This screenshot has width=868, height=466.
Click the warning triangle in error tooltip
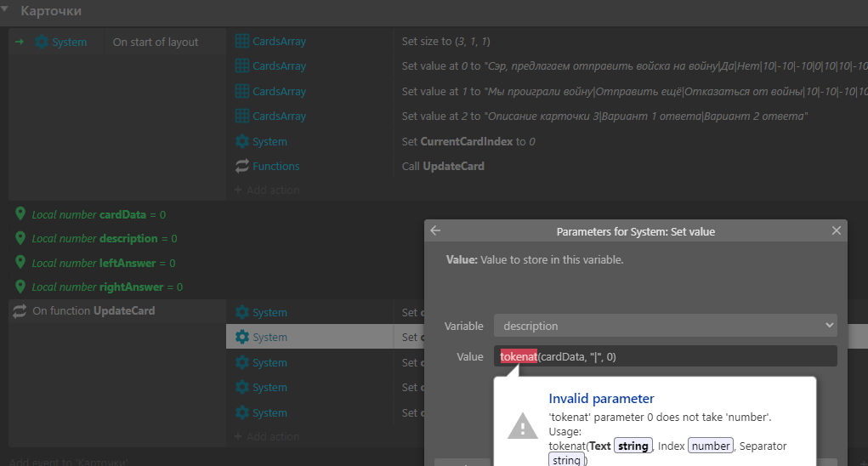point(522,427)
